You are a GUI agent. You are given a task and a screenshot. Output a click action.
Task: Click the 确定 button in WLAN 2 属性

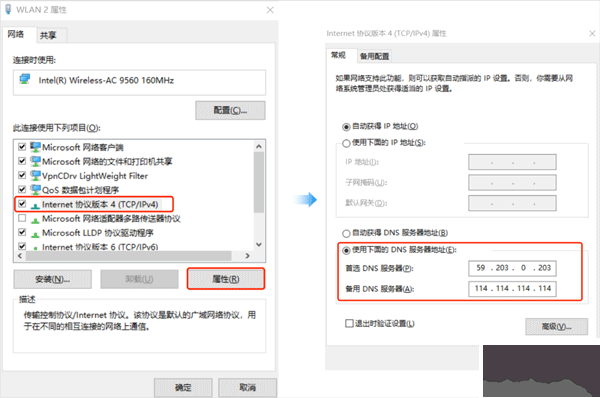click(x=183, y=387)
